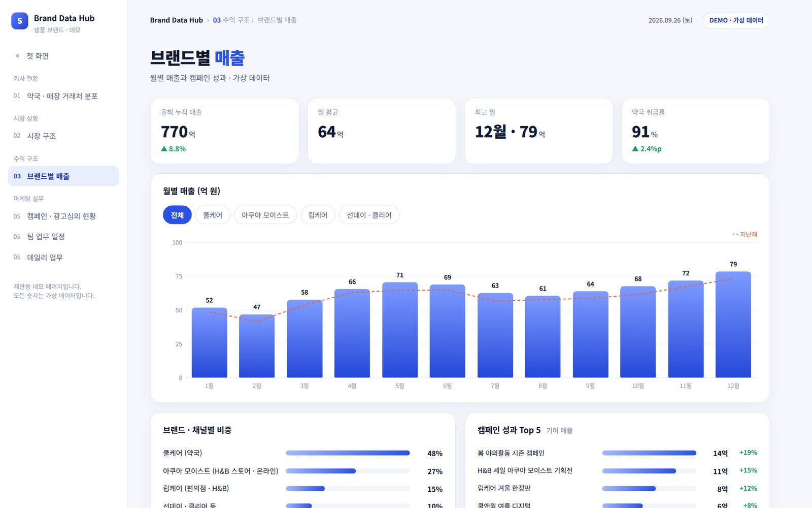Click Brand Data Hub breadcrumb link
Image resolution: width=812 pixels, height=508 pixels.
tap(176, 20)
